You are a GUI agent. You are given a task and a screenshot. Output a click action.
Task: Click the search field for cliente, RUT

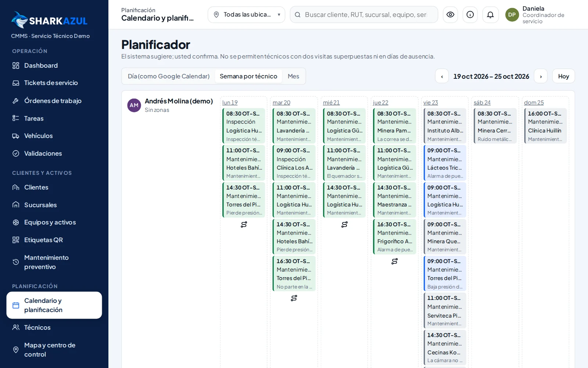[364, 15]
